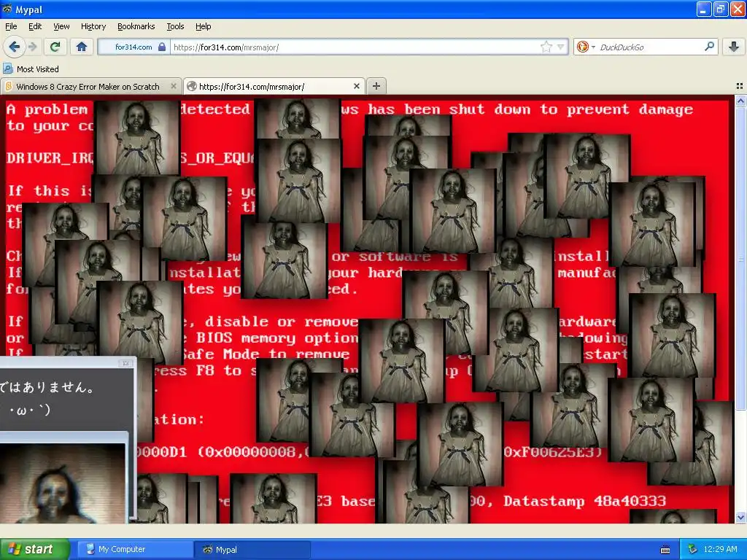Open the Windows Start menu

[x=34, y=549]
